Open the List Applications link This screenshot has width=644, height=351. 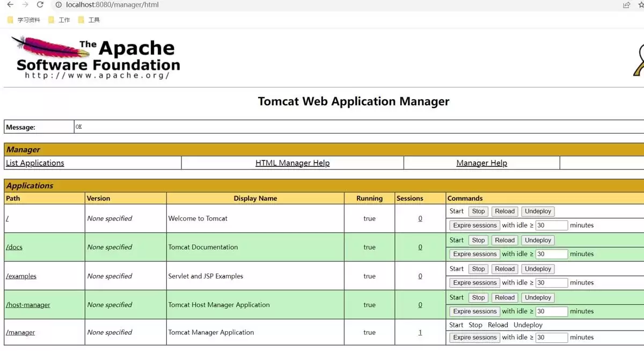[x=35, y=163]
